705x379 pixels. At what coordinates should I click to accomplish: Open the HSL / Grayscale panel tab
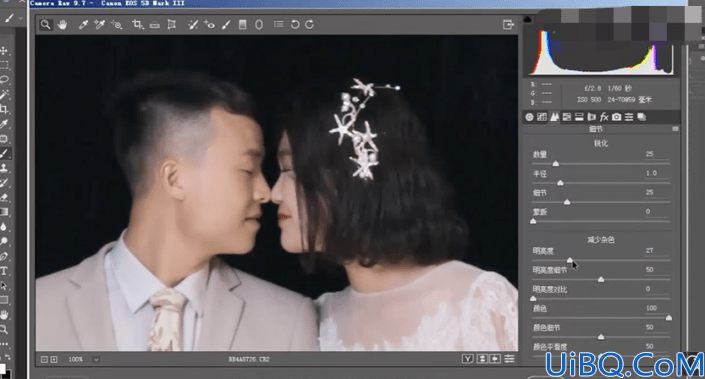tap(567, 117)
